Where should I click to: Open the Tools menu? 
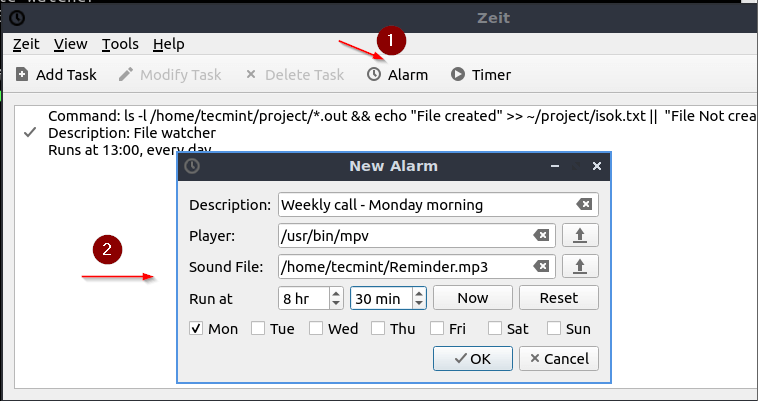120,44
